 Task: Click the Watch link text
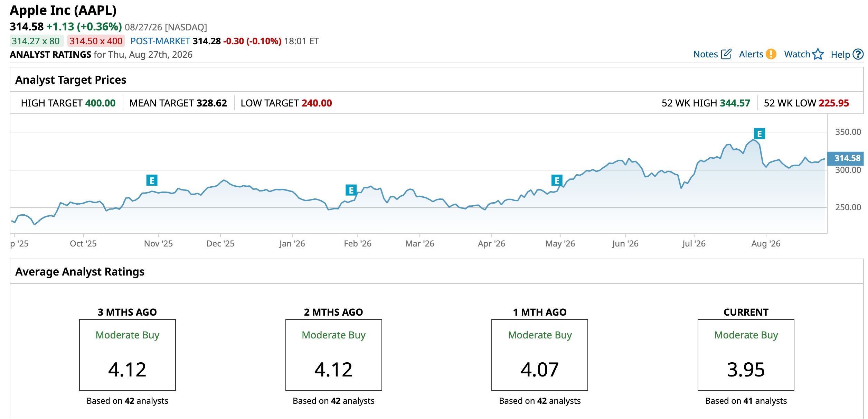pos(797,54)
